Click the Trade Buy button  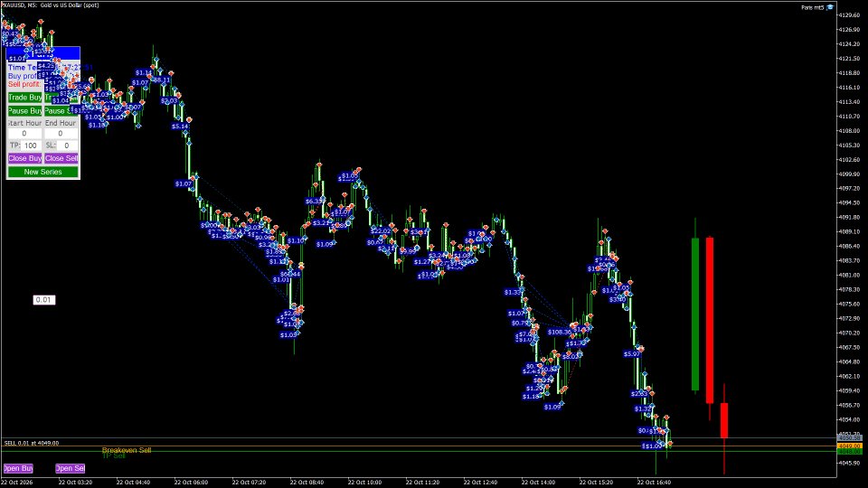click(25, 98)
